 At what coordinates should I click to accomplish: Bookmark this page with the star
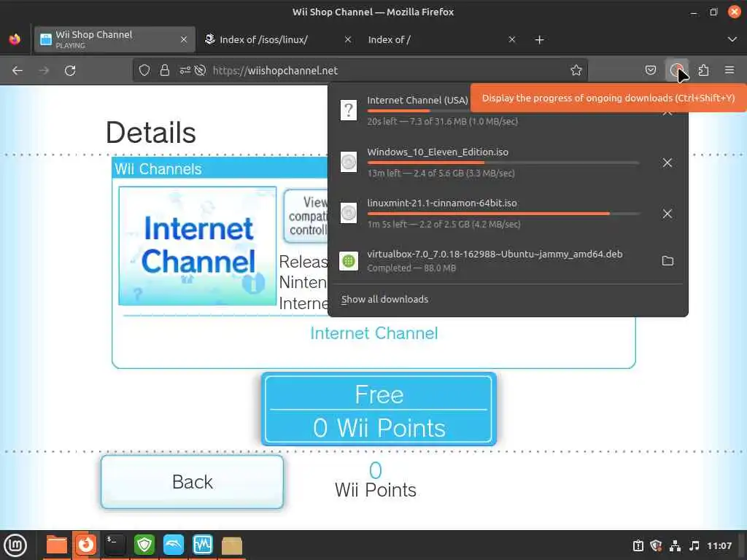[x=576, y=71]
